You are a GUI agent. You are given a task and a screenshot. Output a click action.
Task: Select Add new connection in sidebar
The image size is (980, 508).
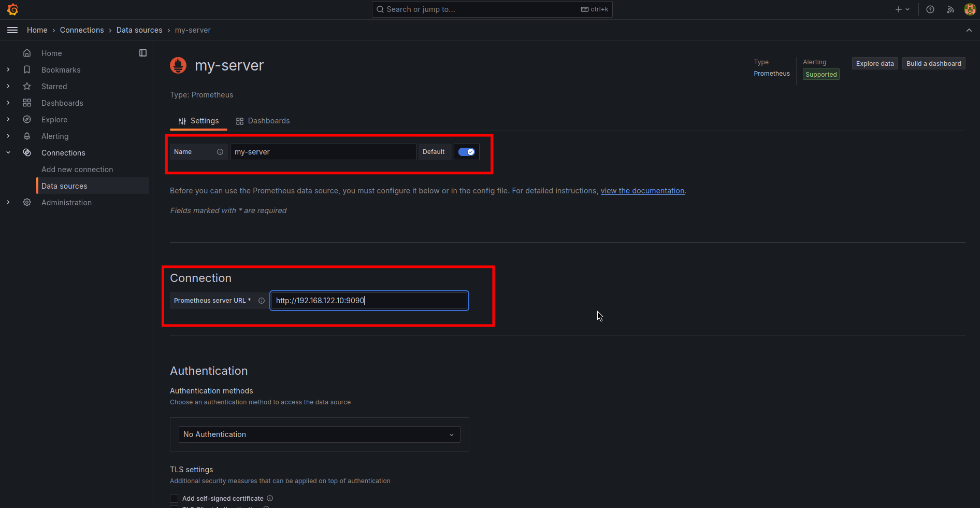tap(77, 170)
